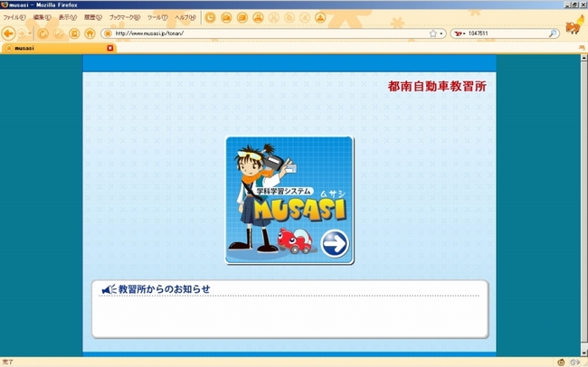Click the second toolbar icon after the clock
The width and height of the screenshot is (588, 367).
click(x=226, y=17)
